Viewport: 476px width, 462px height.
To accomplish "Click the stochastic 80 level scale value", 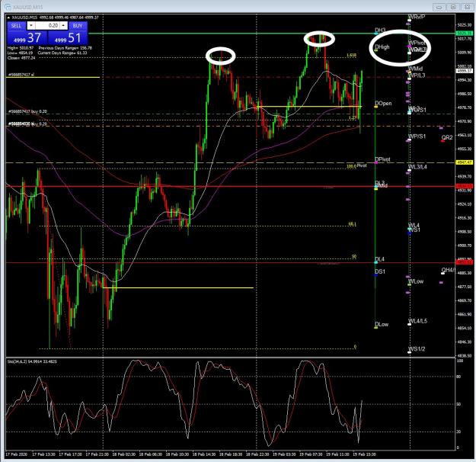I will coord(458,377).
